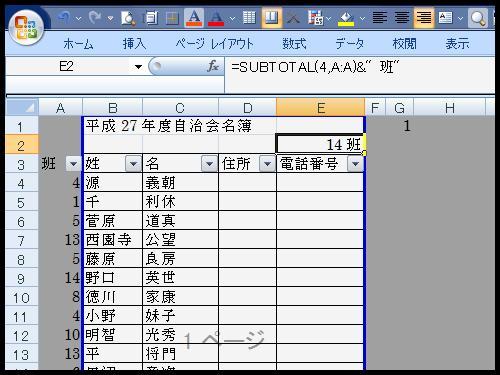The image size is (500, 375).
Task: Click the Office button logo
Action: coord(26,28)
